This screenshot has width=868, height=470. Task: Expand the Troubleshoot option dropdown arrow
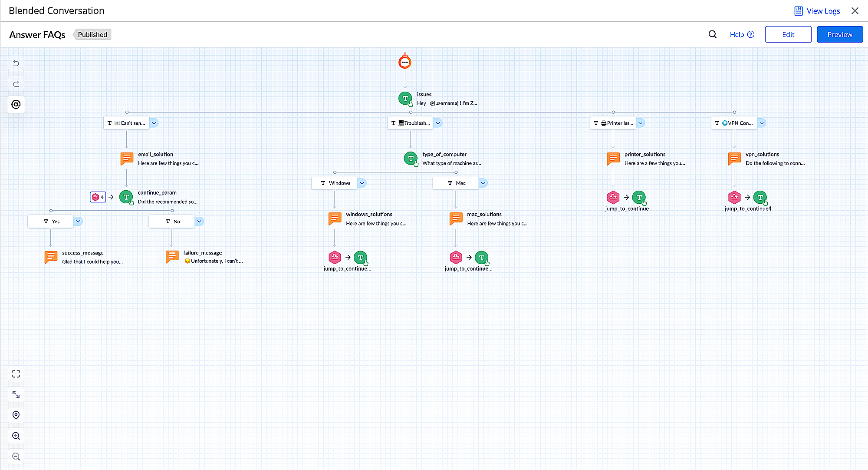(438, 123)
